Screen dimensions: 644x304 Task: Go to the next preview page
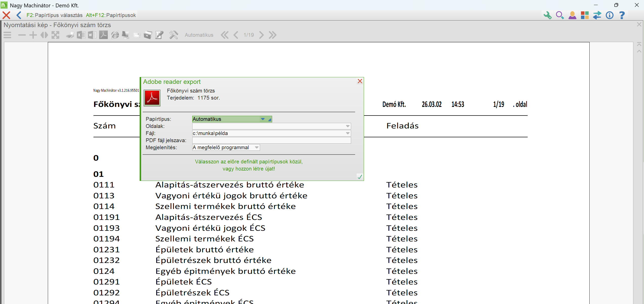tap(261, 35)
